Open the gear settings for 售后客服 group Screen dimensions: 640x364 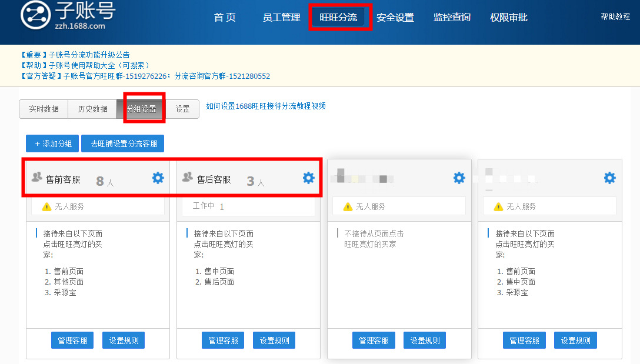coord(308,178)
